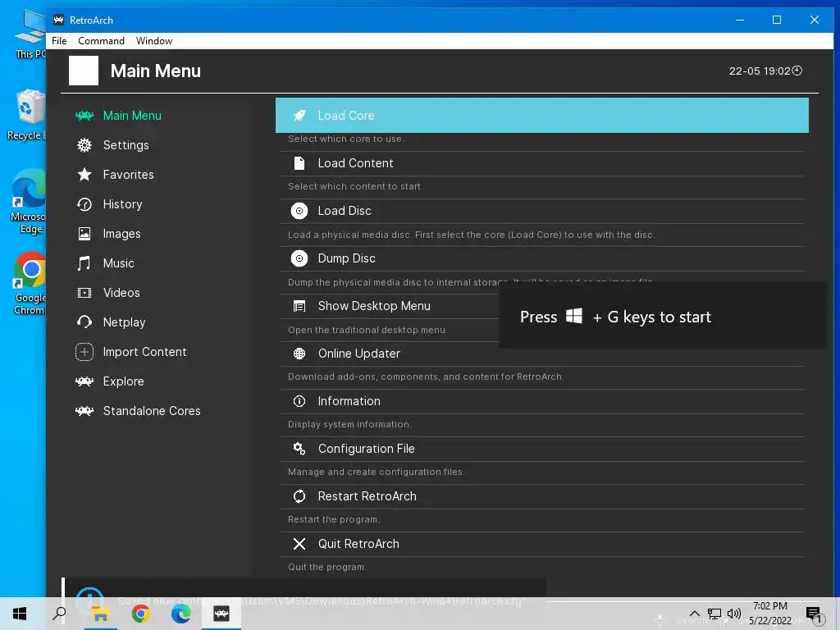Click the Images picture icon
The width and height of the screenshot is (840, 630).
click(84, 234)
